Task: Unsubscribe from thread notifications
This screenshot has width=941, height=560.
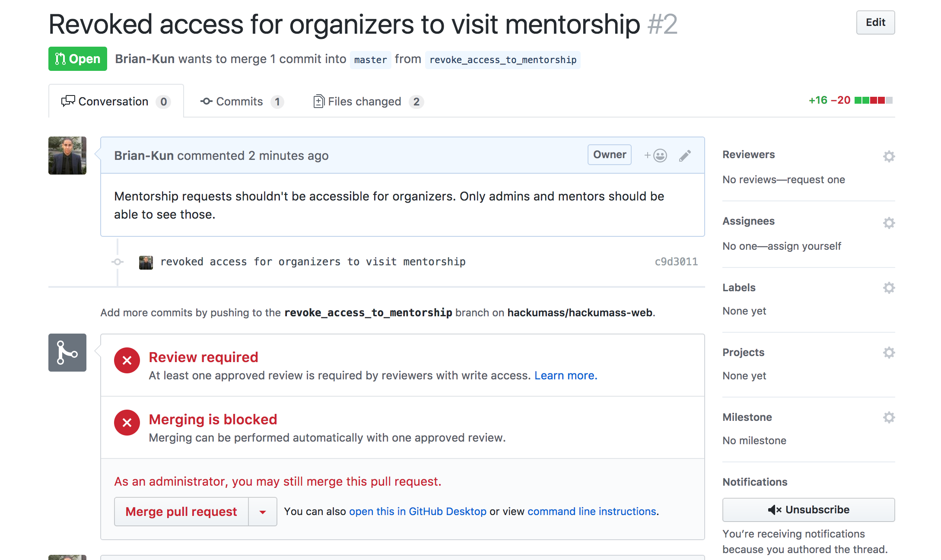Action: point(808,510)
